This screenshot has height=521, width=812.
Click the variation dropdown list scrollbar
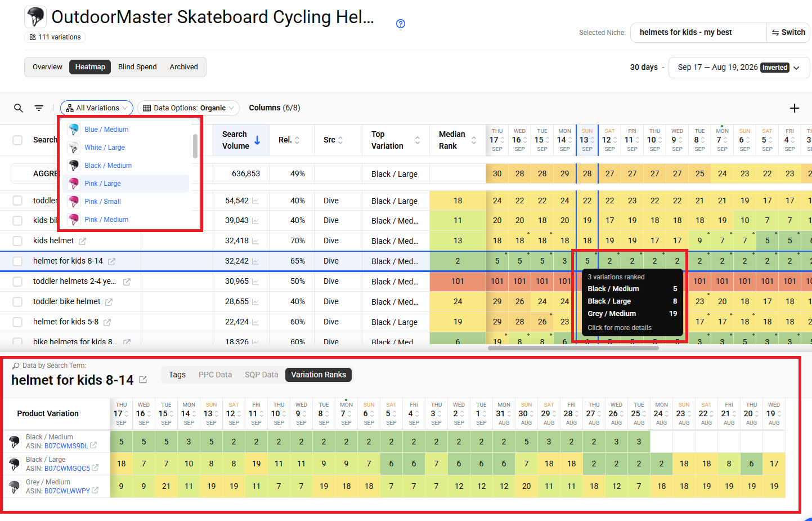coord(195,146)
